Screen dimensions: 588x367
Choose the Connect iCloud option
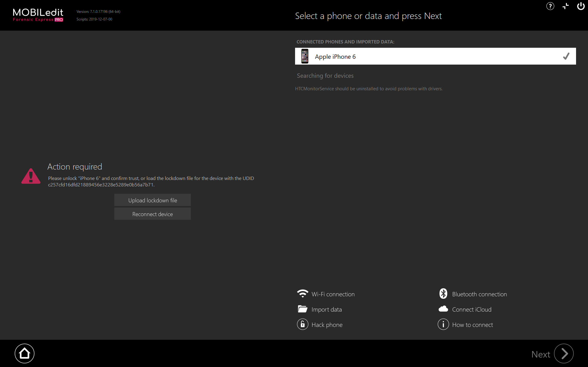tap(472, 309)
